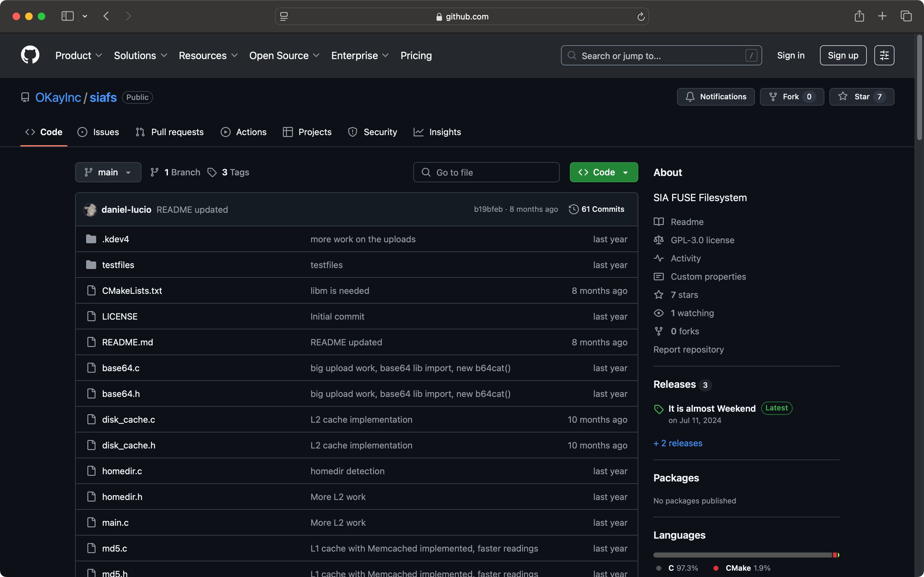Screen dimensions: 924x577
Task: Open the OKayInc owner link
Action: click(58, 97)
